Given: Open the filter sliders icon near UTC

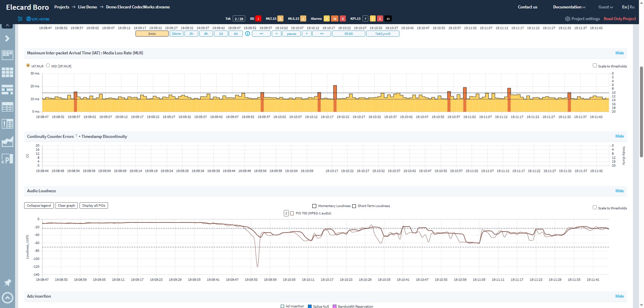Looking at the screenshot, I should point(20,19).
